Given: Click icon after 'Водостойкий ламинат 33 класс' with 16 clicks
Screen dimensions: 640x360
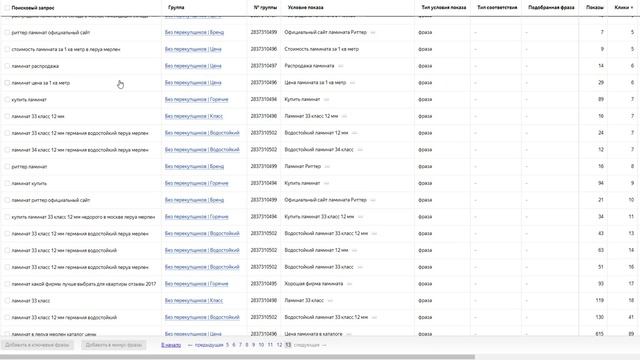Looking at the screenshot, I should 360,267.
